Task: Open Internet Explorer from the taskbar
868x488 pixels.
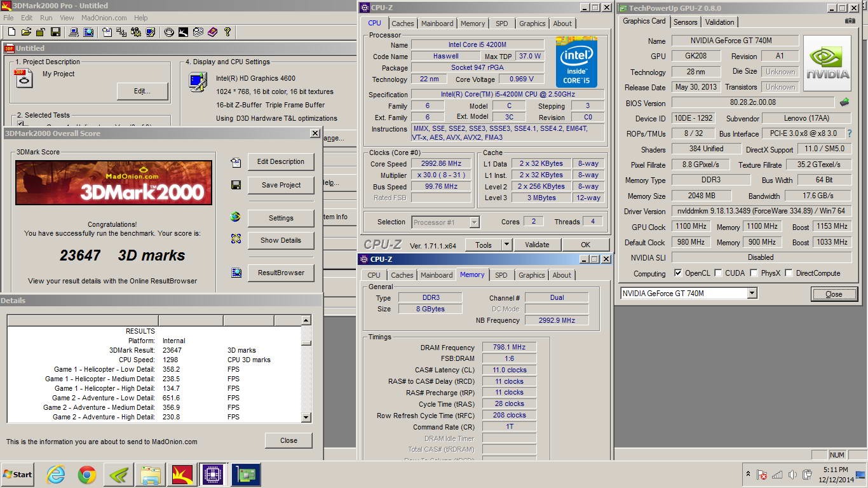Action: pos(56,475)
